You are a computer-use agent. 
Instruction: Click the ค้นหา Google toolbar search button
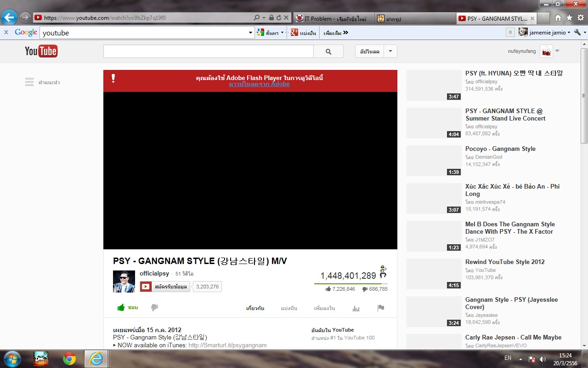pyautogui.click(x=268, y=33)
